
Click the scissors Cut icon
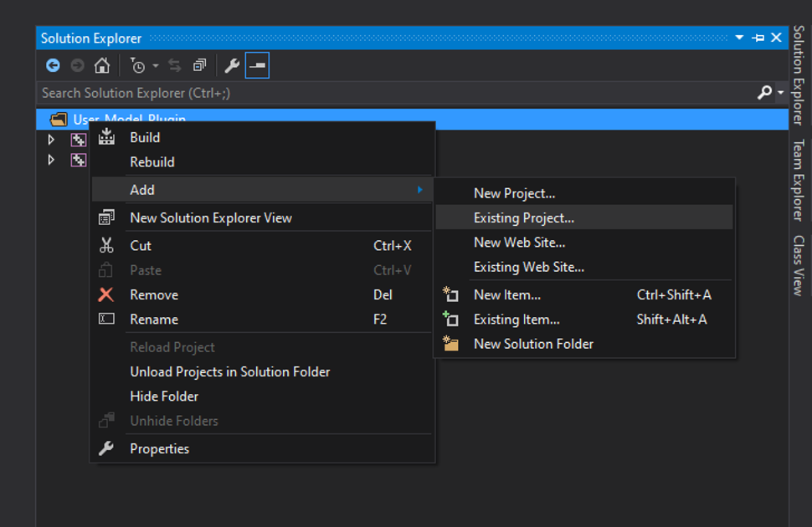click(106, 245)
